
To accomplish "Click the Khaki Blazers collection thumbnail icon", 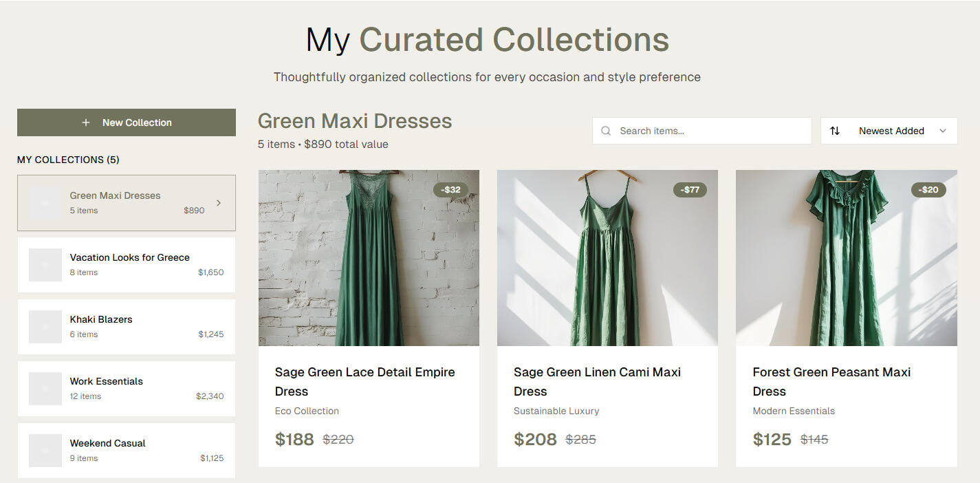I will pyautogui.click(x=45, y=327).
